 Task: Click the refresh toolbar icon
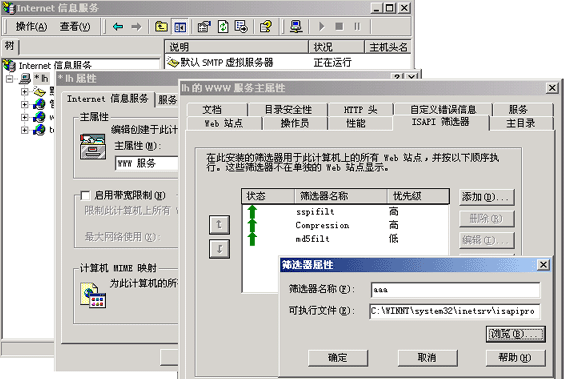[223, 26]
